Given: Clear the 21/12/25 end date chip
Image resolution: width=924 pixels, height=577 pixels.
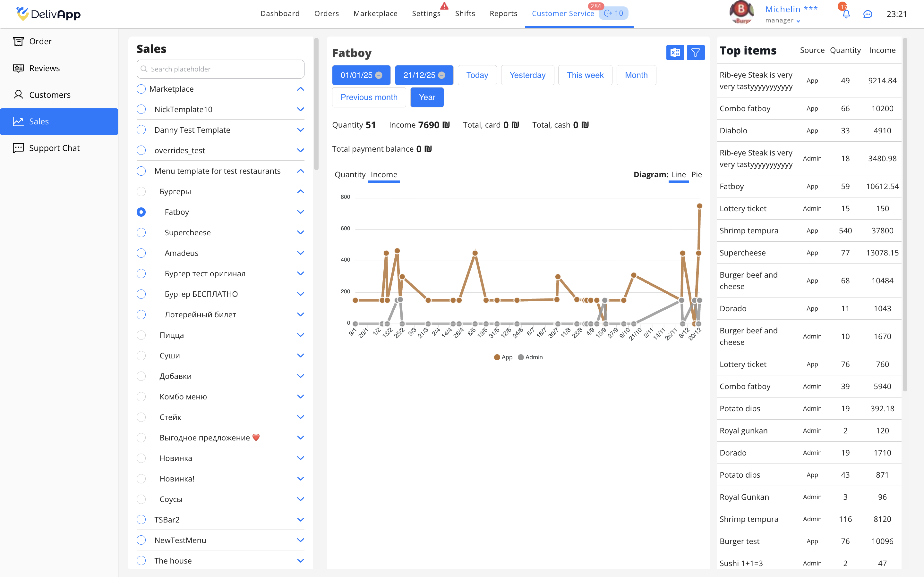Looking at the screenshot, I should tap(442, 75).
